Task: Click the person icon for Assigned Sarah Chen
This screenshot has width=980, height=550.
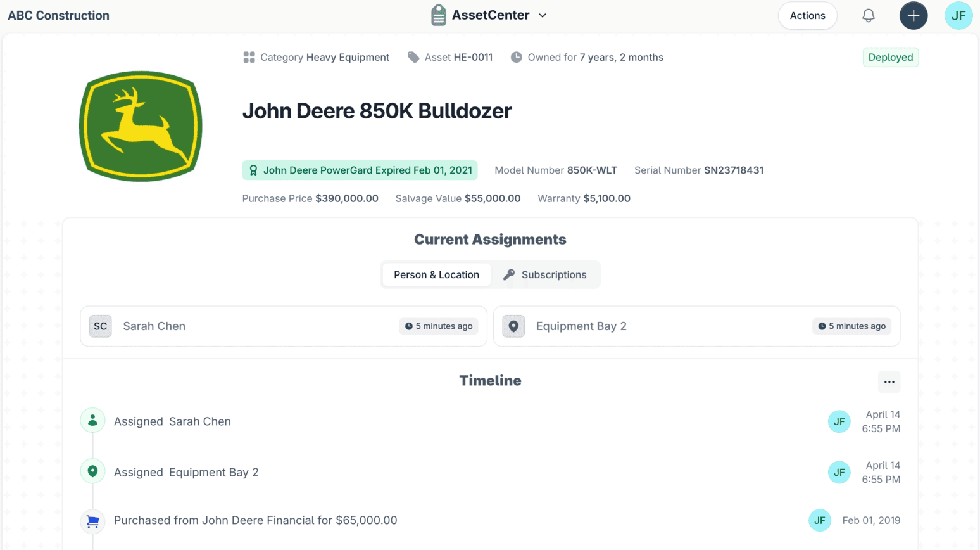Action: [92, 420]
